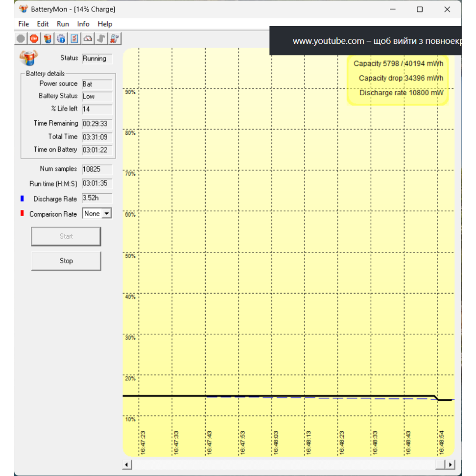Image resolution: width=476 pixels, height=476 pixels.
Task: Open the Info menu
Action: click(x=83, y=24)
